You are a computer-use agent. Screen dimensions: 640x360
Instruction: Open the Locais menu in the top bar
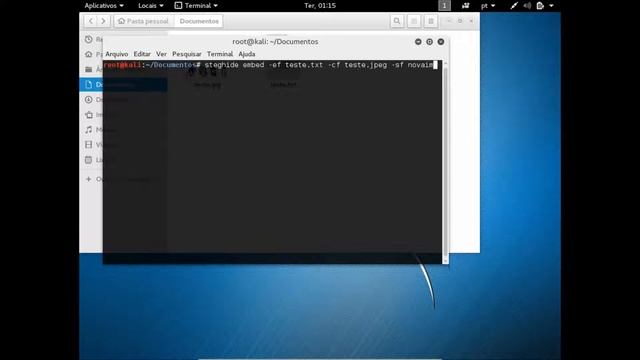click(x=151, y=6)
